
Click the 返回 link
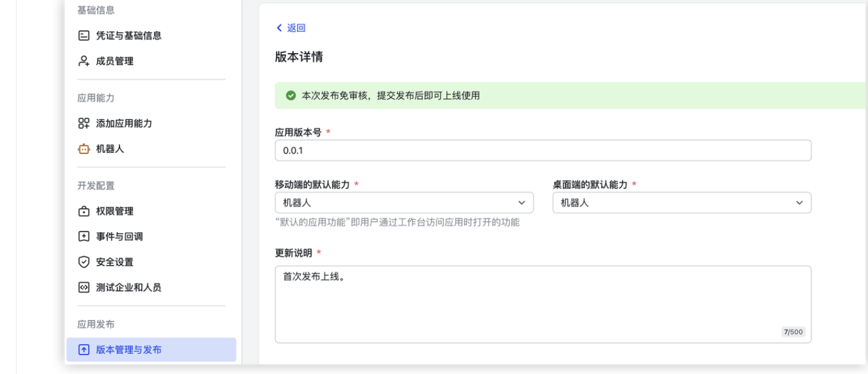(x=294, y=28)
